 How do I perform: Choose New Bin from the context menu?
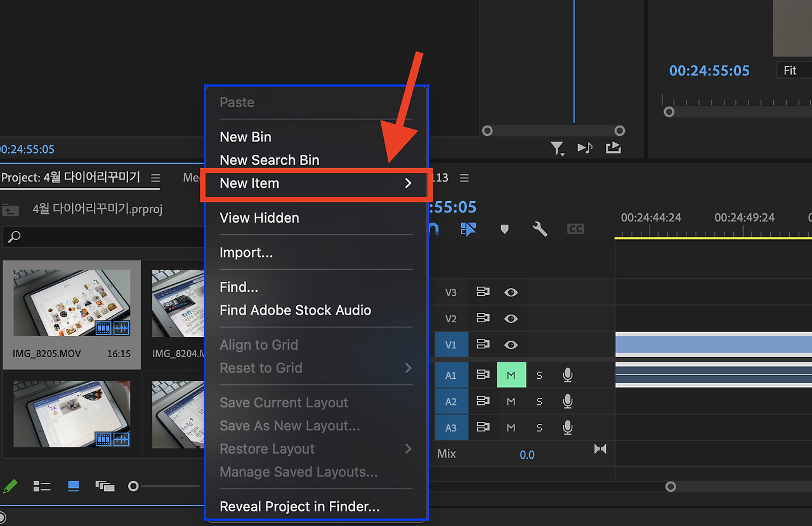246,137
